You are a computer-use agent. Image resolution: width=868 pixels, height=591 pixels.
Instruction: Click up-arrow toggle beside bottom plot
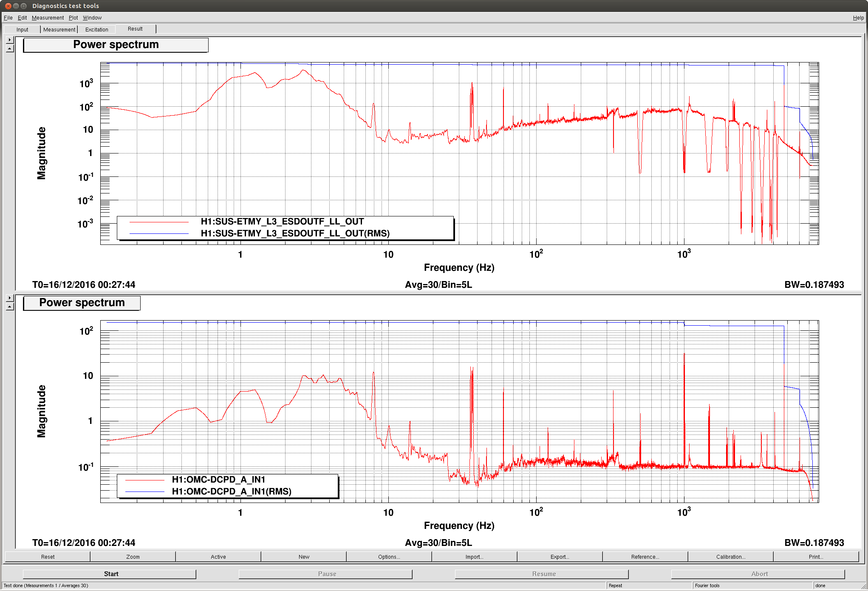point(10,307)
